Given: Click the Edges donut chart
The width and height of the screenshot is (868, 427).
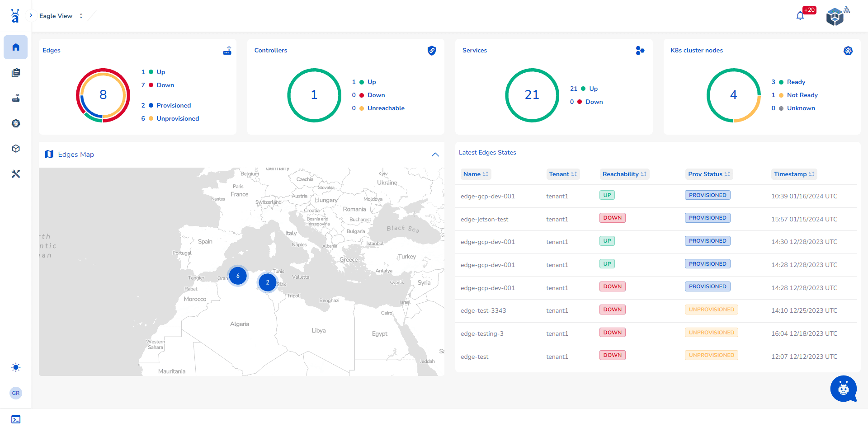Looking at the screenshot, I should click(x=103, y=95).
